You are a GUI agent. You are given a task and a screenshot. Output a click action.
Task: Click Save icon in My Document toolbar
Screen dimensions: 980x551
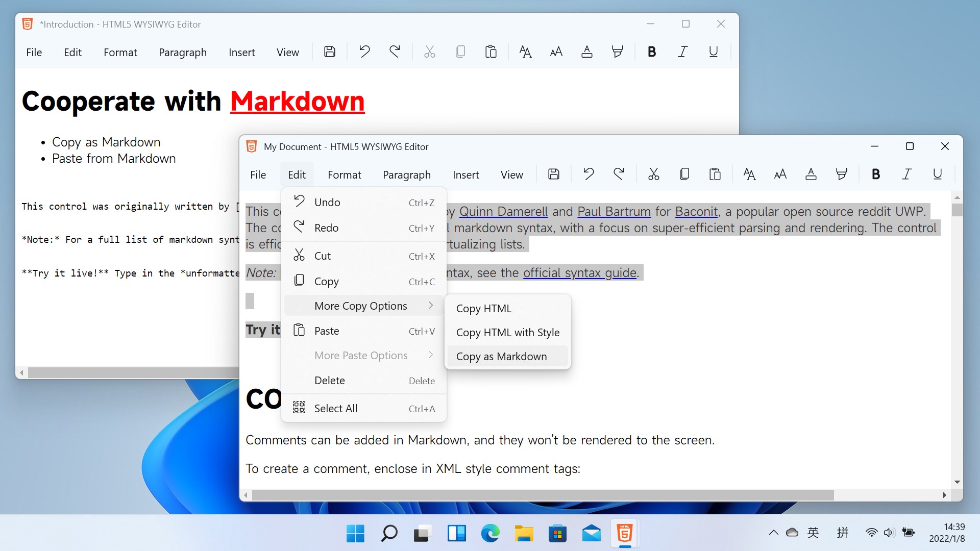[x=554, y=174]
